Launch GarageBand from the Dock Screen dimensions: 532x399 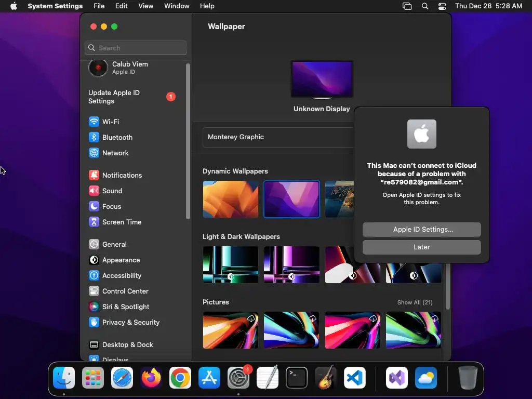click(x=326, y=378)
